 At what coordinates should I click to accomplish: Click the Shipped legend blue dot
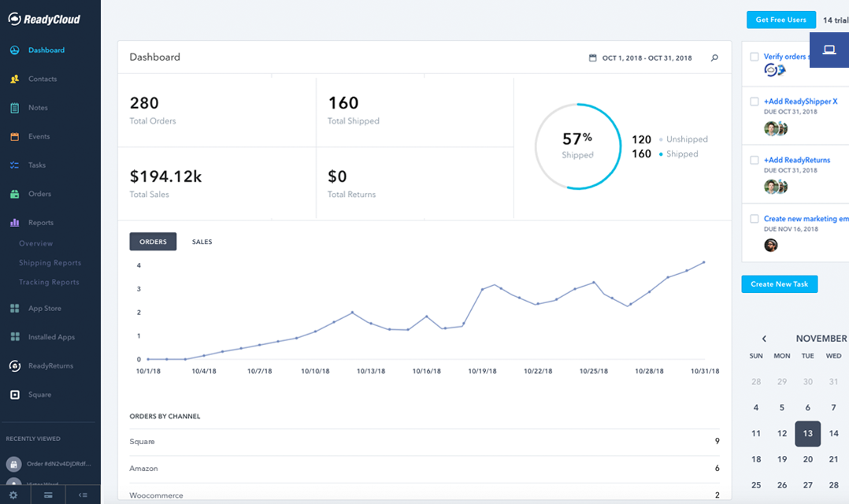[x=661, y=154]
